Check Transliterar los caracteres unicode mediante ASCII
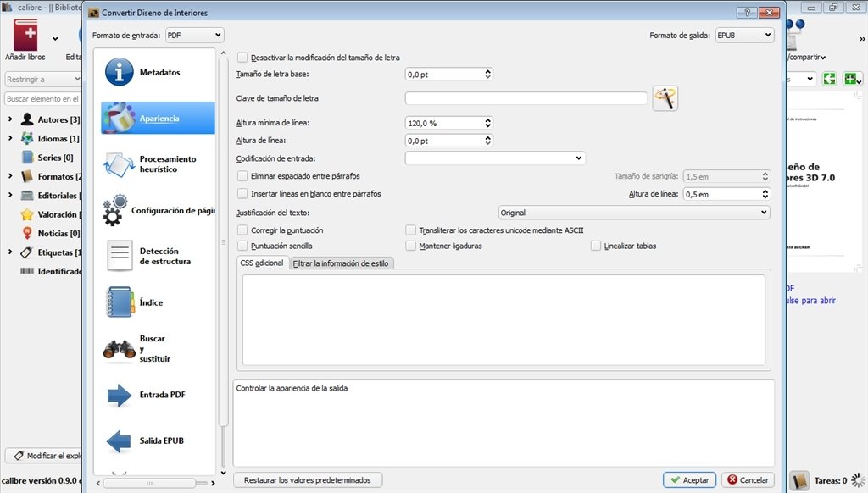Image resolution: width=868 pixels, height=493 pixels. (x=411, y=230)
